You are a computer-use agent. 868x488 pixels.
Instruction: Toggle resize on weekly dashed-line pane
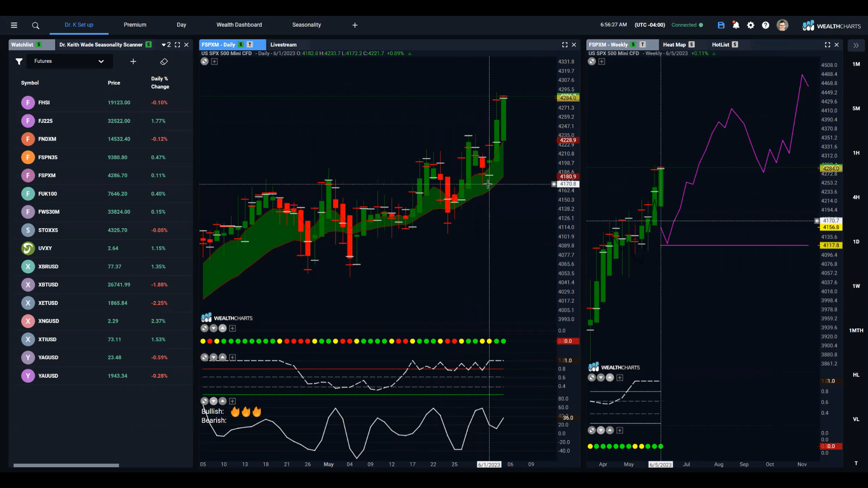tap(592, 378)
